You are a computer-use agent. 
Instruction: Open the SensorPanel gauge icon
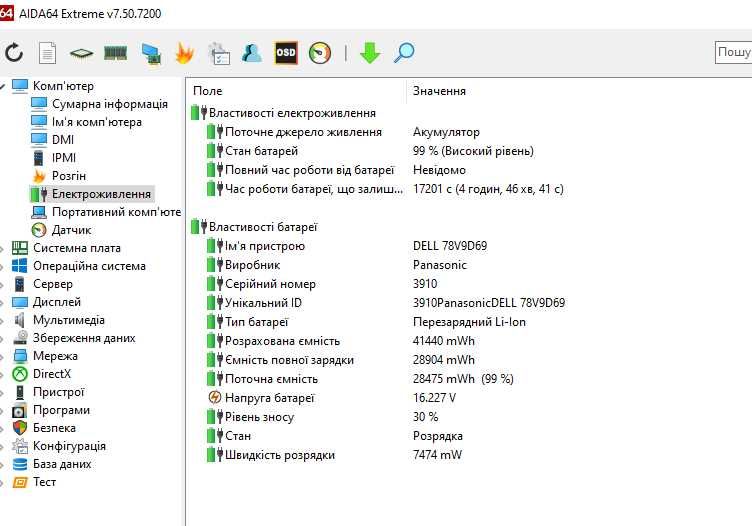pyautogui.click(x=320, y=53)
